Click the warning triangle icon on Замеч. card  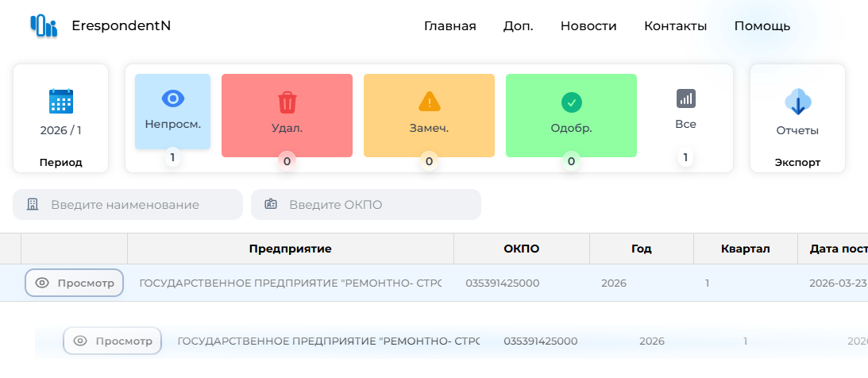click(x=429, y=102)
